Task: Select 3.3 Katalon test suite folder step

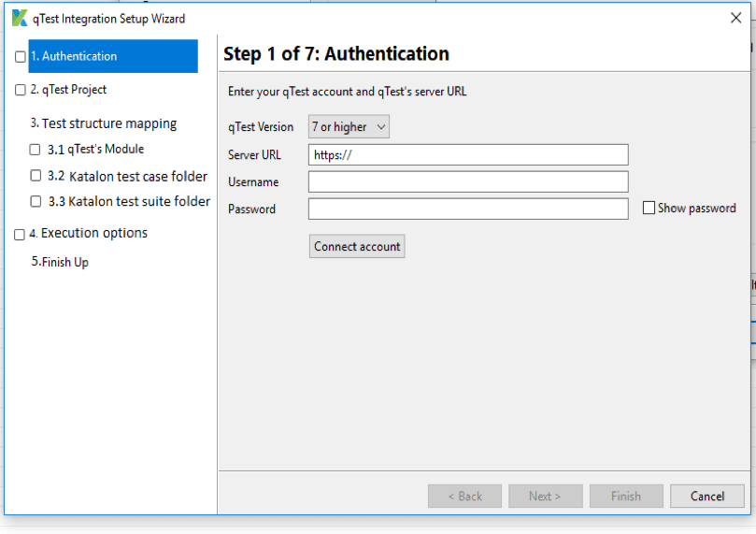Action: click(129, 201)
